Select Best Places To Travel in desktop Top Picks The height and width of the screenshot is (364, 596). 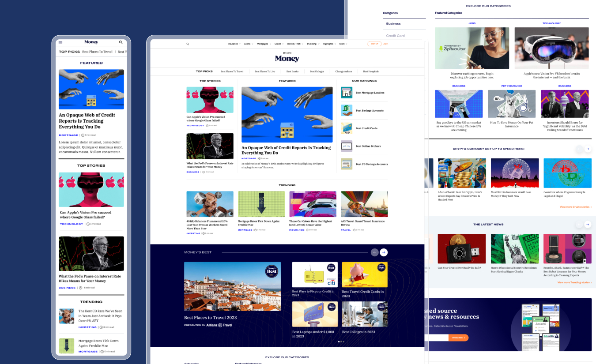pyautogui.click(x=232, y=71)
